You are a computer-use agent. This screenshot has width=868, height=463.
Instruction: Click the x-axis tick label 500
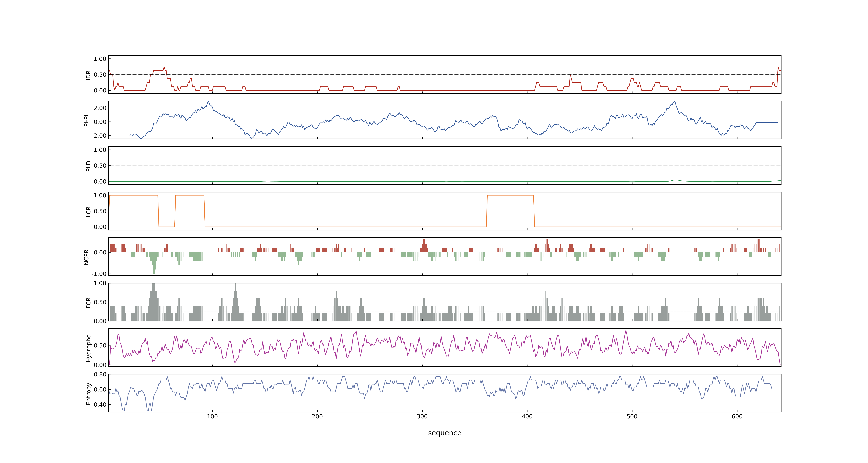[632, 416]
